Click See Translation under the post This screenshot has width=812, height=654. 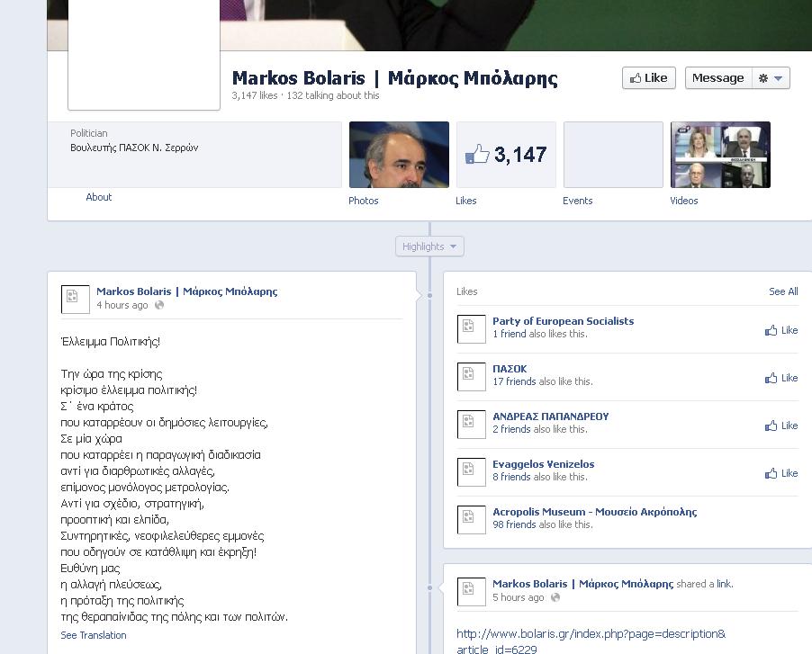(x=94, y=635)
